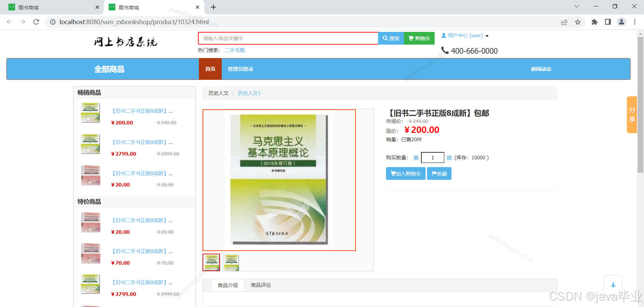Click the address bar URL
Screen dimensions: 644x307
point(134,22)
